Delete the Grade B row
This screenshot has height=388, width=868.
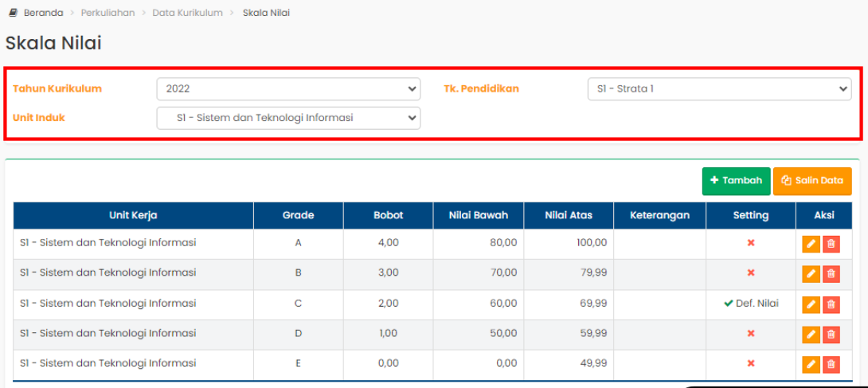[x=831, y=274]
